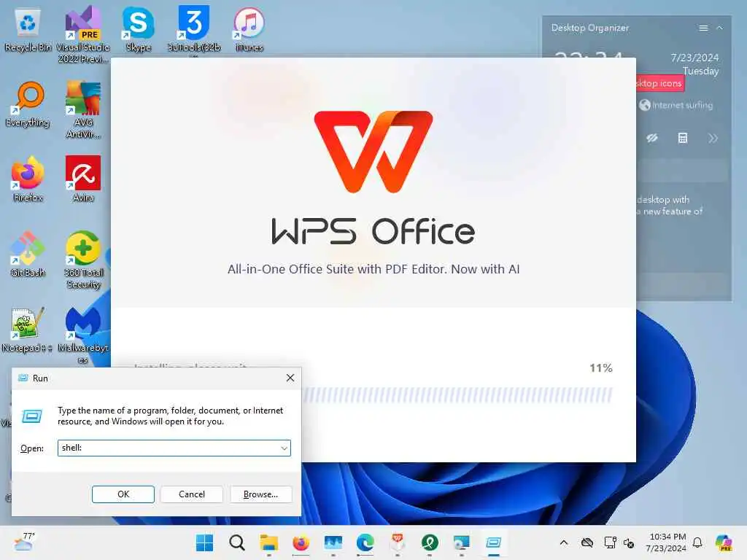Open taskbar Search

point(237,542)
